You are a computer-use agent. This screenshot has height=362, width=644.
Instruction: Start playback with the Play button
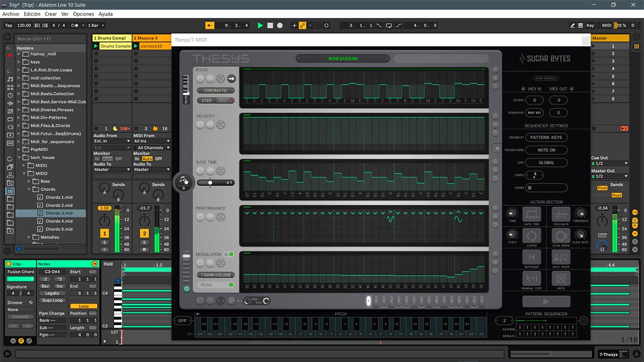click(x=260, y=25)
